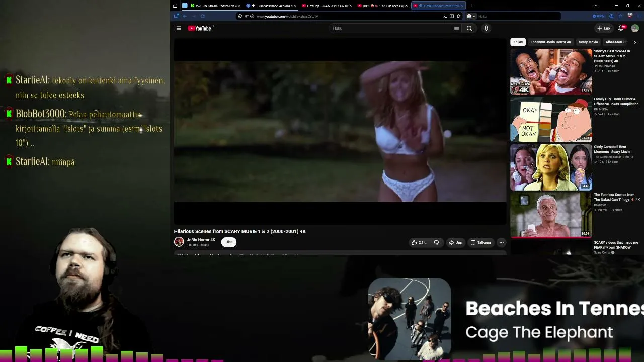Dislike the video with thumbs-down button
This screenshot has height=362, width=644.
pyautogui.click(x=437, y=243)
